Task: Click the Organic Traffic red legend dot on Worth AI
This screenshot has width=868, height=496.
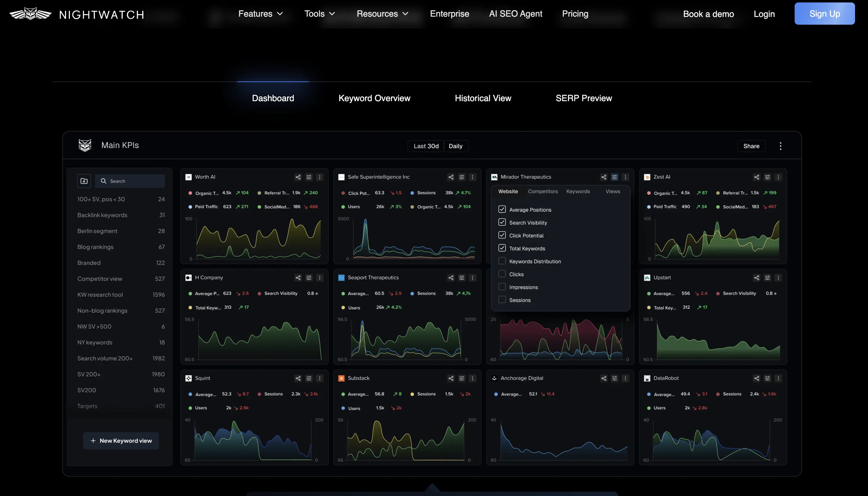Action: [190, 193]
